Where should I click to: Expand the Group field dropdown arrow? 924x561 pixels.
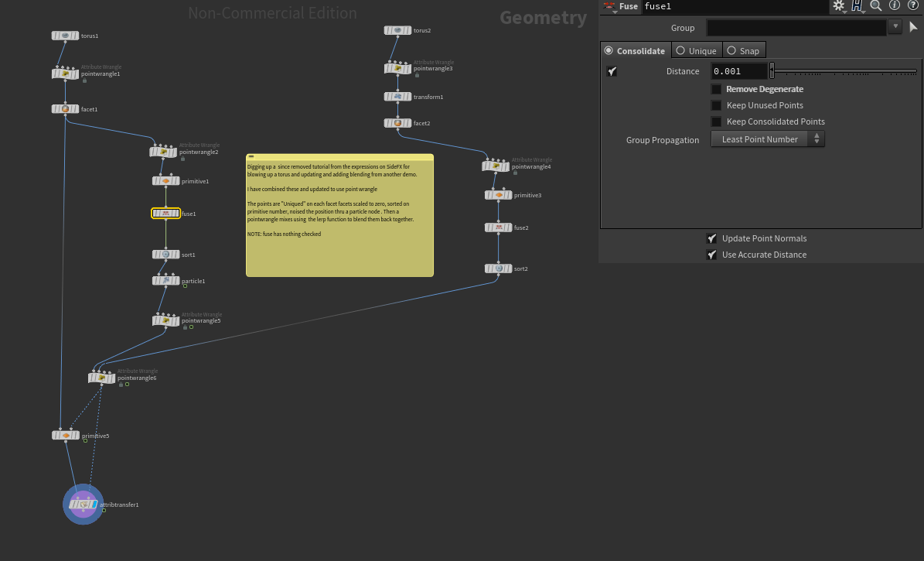pos(895,27)
